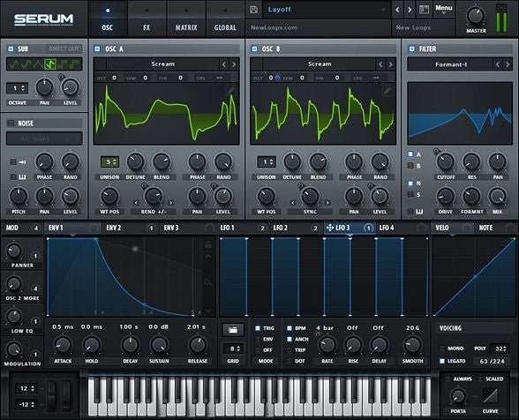Click the DIRECT OUT button
The height and width of the screenshot is (420, 519).
[64, 49]
